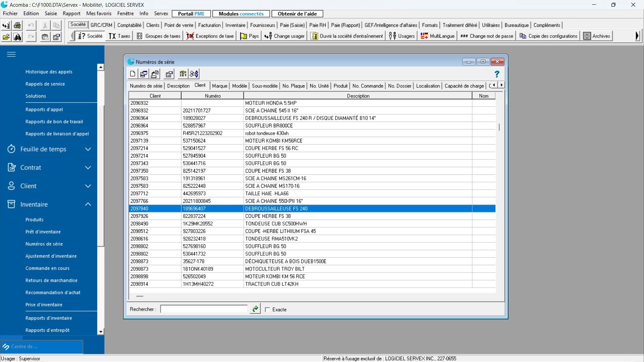
Task: Click the gears with dollar sign icon
Action: point(194,74)
